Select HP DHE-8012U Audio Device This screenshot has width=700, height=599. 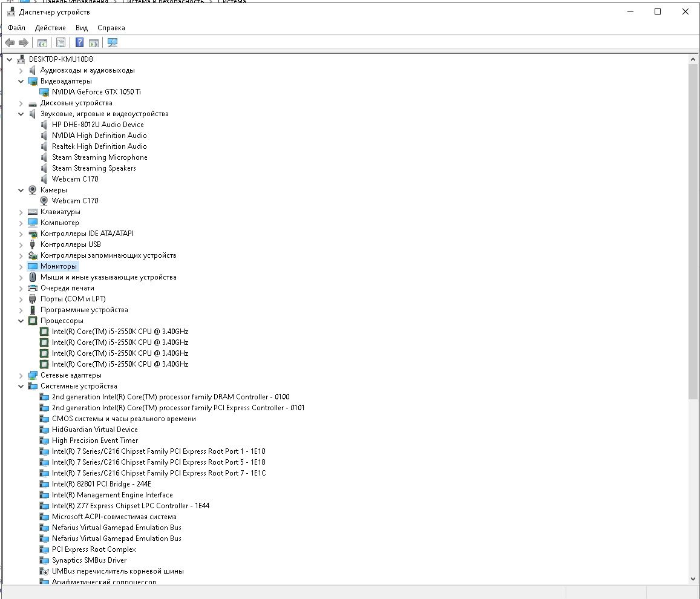point(98,125)
